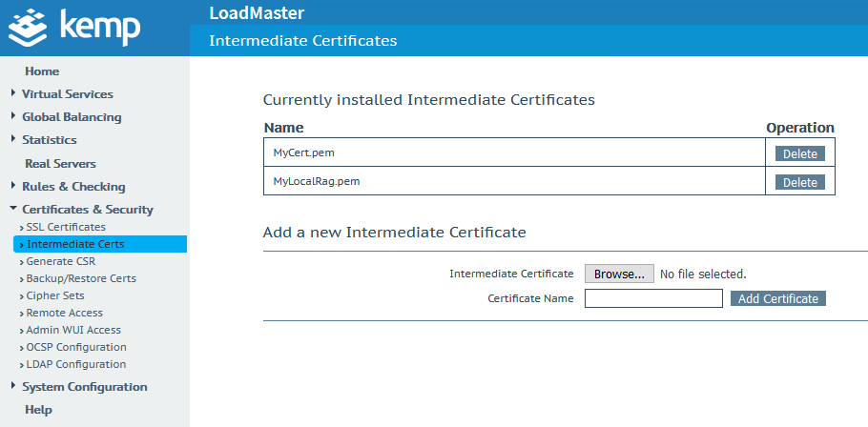
Task: Go to Generate CSR page
Action: tap(61, 261)
